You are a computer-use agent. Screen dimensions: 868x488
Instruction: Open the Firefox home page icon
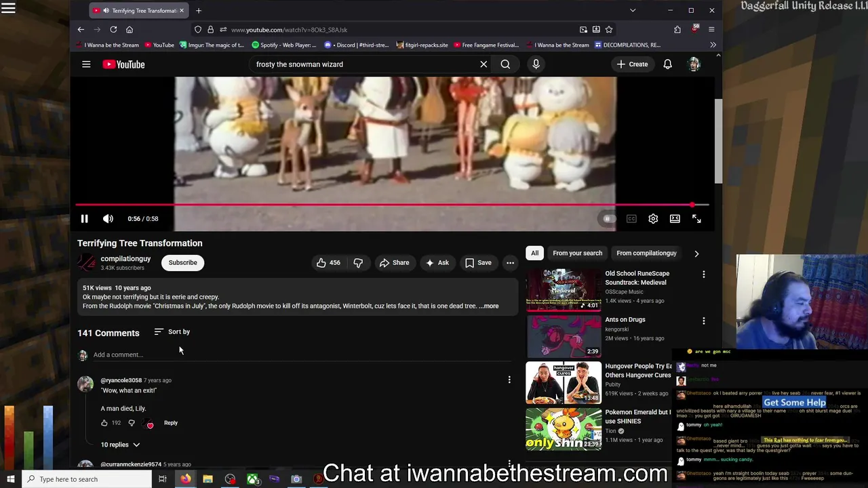[x=130, y=30]
